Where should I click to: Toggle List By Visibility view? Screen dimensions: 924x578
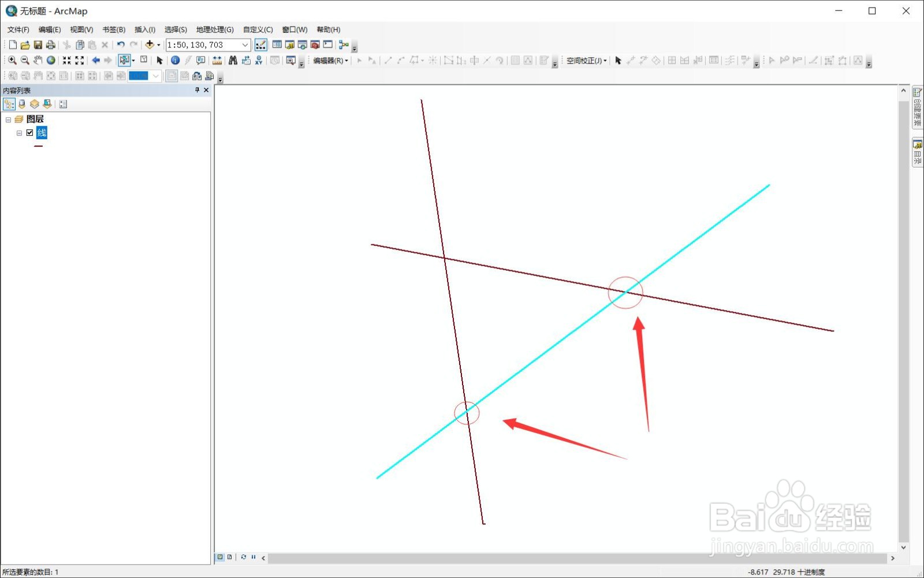tap(35, 104)
